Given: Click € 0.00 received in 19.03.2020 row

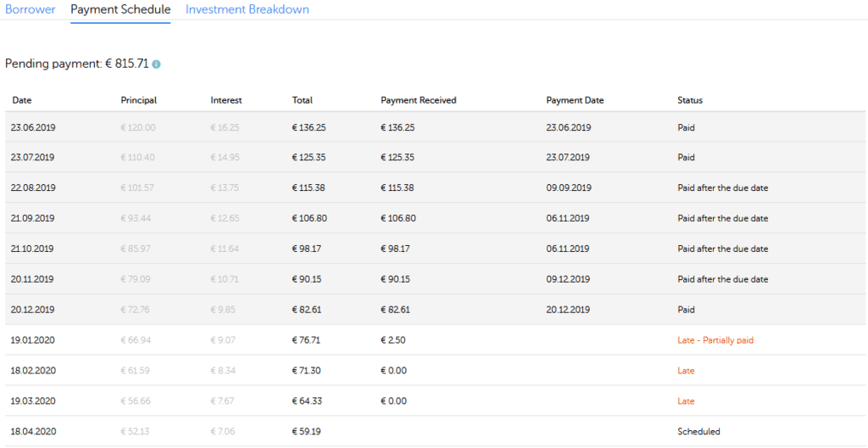Looking at the screenshot, I should point(393,400).
